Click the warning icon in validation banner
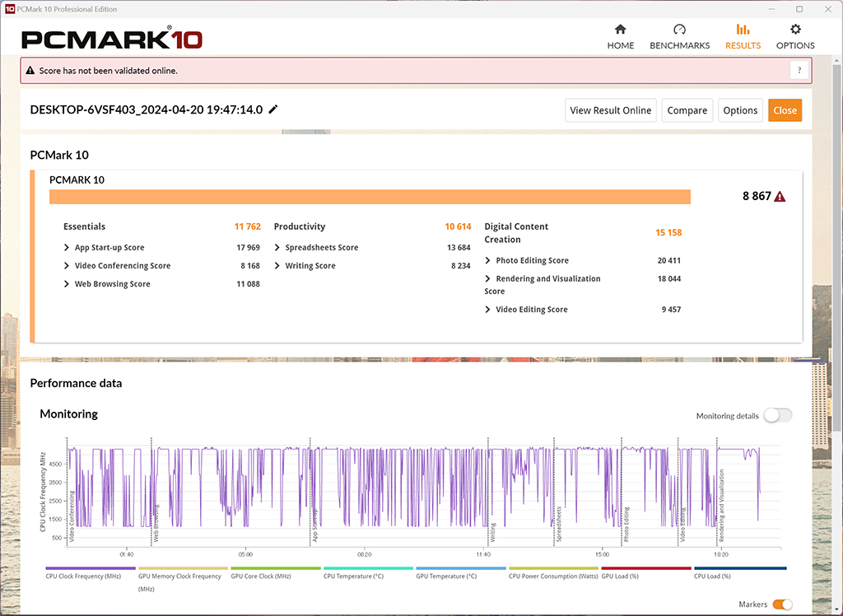Image resolution: width=843 pixels, height=616 pixels. point(30,71)
